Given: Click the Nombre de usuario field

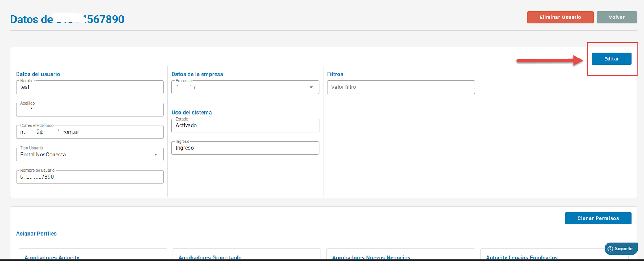Looking at the screenshot, I should pyautogui.click(x=90, y=177).
